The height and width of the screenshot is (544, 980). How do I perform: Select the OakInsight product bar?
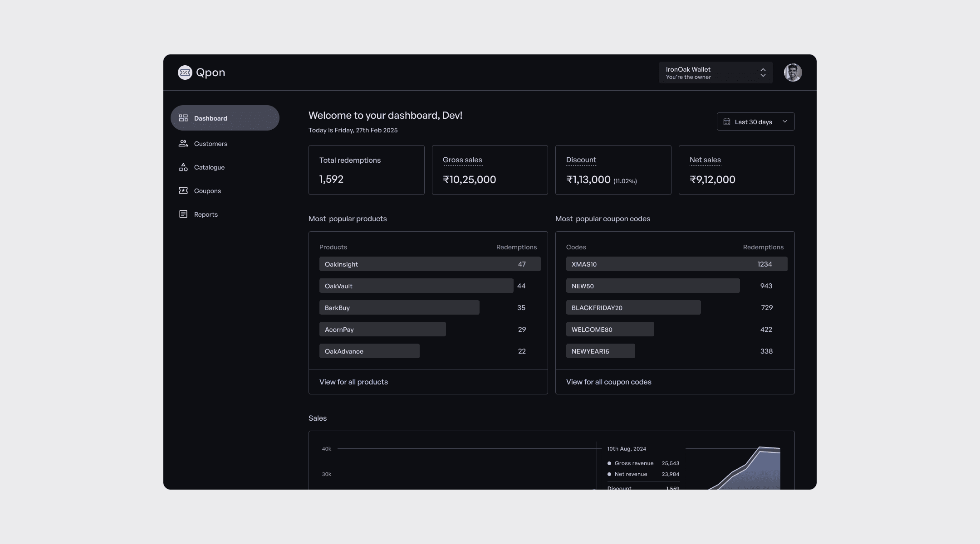(x=430, y=264)
